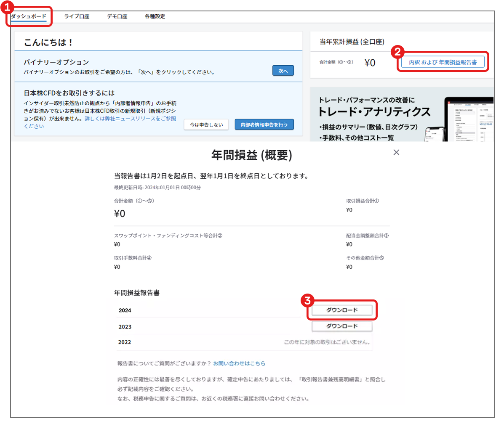Click the 今は申告しない button
Viewport: 504px width, 429px height.
point(206,124)
